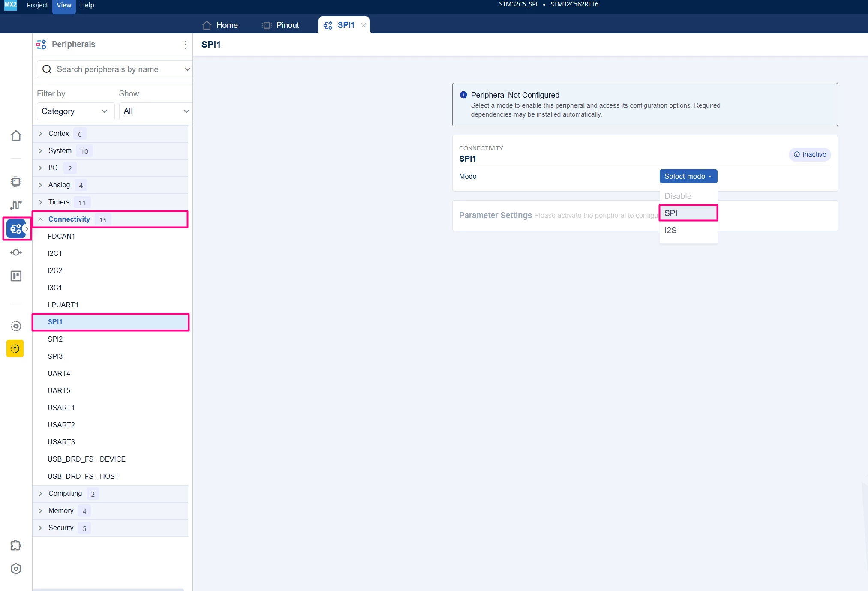
Task: Select USB_DRD_FS - HOST peripheral
Action: click(110, 477)
